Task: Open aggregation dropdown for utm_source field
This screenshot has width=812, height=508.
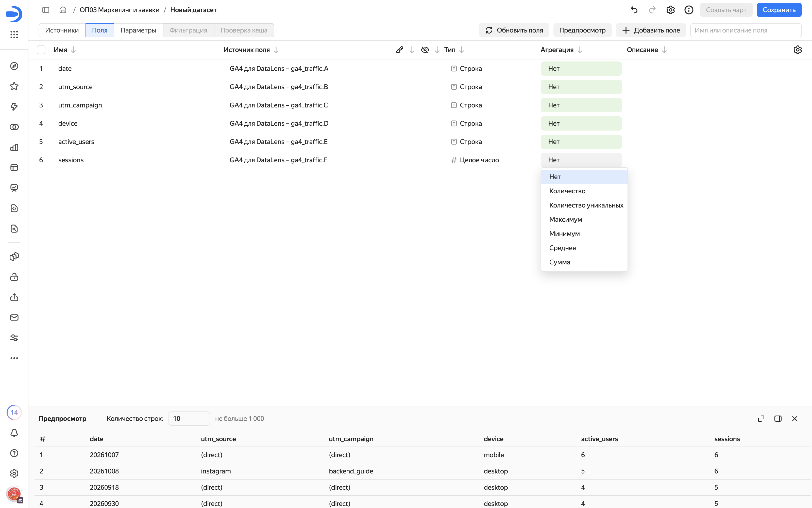Action: click(x=581, y=87)
